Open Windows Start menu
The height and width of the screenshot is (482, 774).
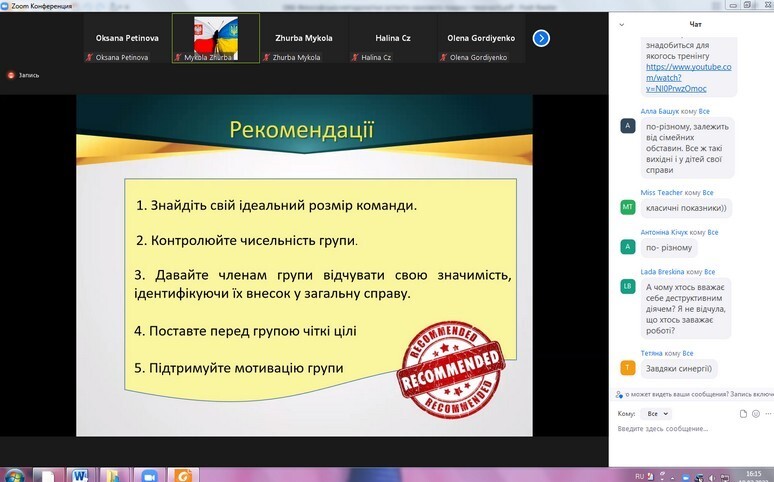pyautogui.click(x=17, y=475)
